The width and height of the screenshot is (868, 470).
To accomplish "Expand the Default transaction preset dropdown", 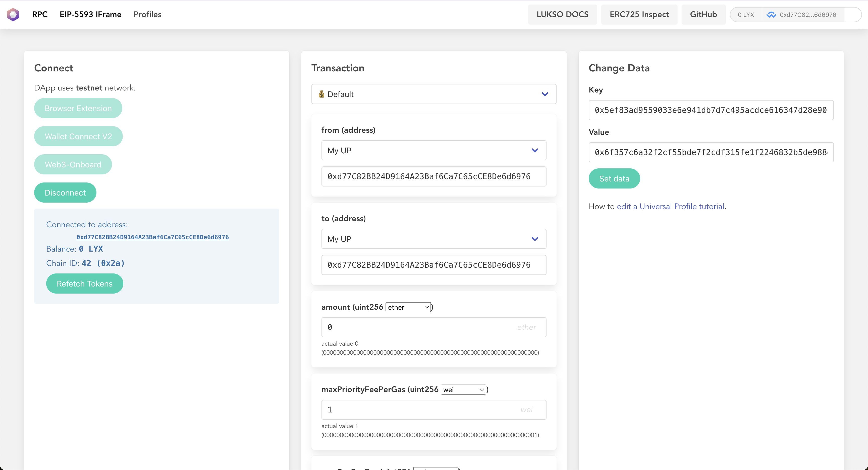I will (x=434, y=94).
